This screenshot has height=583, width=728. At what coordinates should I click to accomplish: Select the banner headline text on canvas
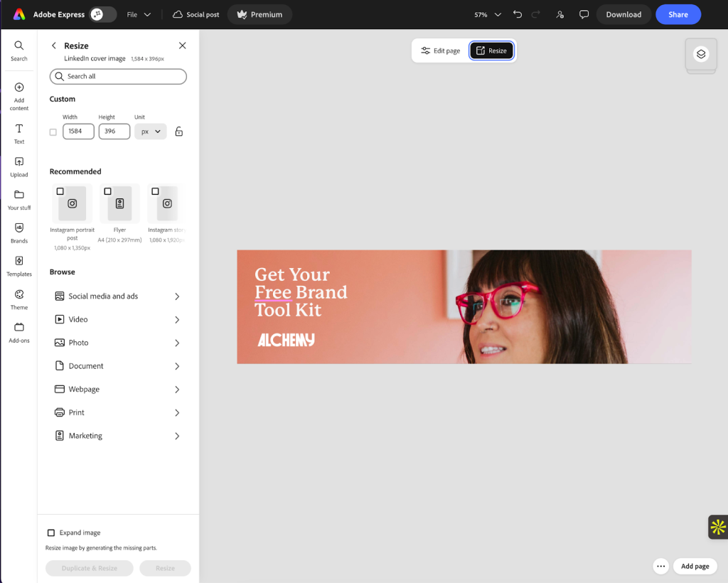(x=301, y=292)
